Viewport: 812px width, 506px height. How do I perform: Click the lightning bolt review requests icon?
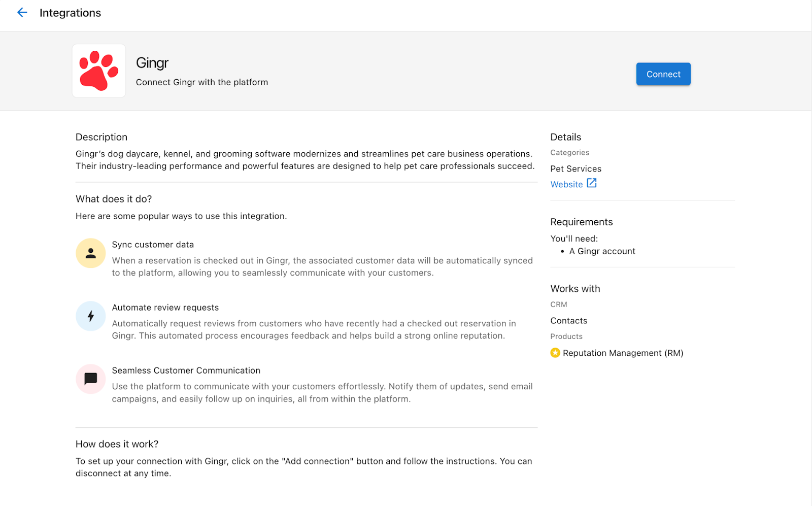click(90, 316)
